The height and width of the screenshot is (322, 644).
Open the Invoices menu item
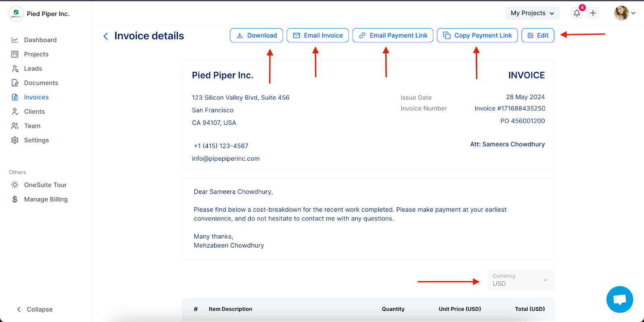coord(36,97)
